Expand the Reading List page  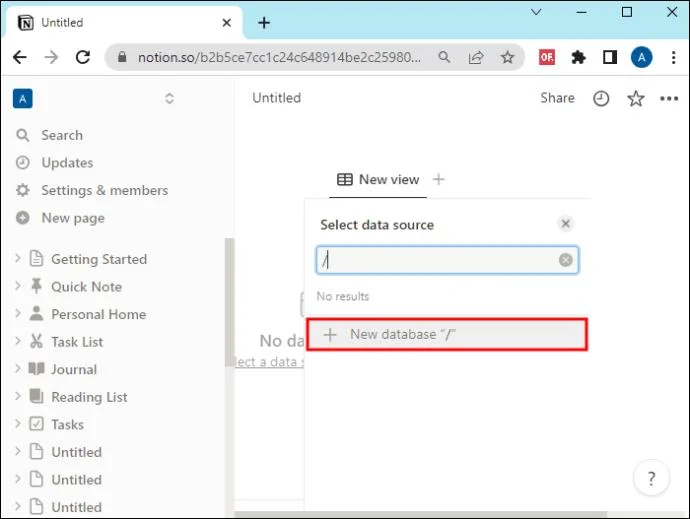(18, 396)
